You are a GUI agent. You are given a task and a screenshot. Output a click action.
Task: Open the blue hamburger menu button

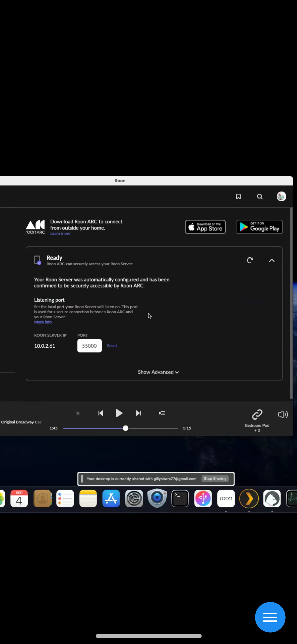(270, 617)
